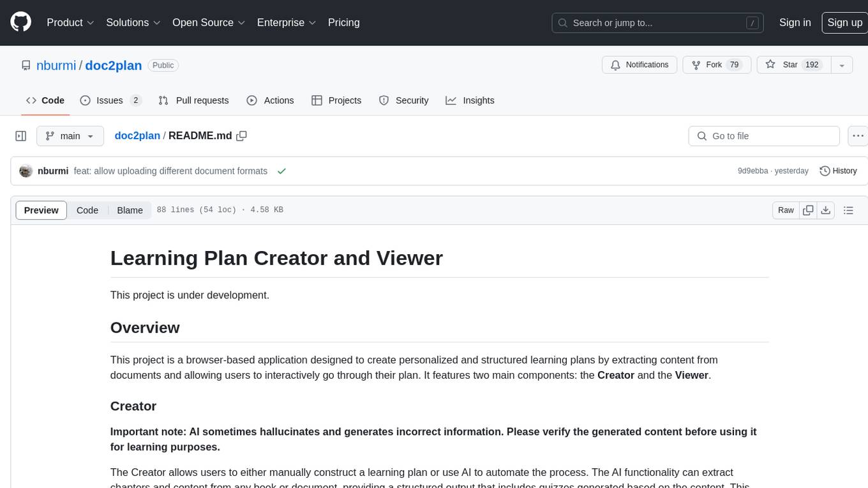Click the repository icon beside nburmi
This screenshot has height=488, width=868.
click(26, 65)
